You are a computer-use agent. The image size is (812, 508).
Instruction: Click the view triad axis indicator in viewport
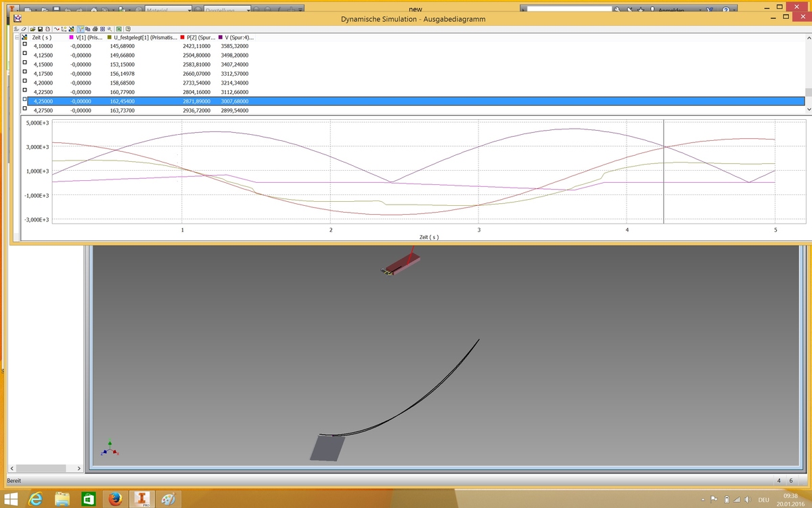[x=108, y=449]
